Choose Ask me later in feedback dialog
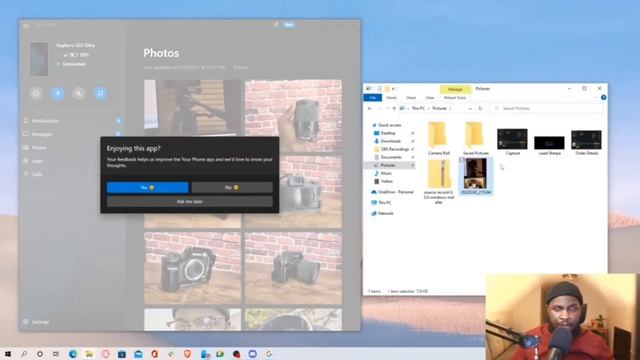 pyautogui.click(x=190, y=202)
